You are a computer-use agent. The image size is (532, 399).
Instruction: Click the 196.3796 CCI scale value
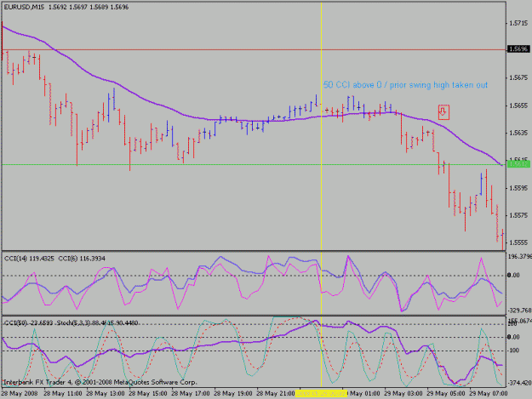click(x=519, y=257)
